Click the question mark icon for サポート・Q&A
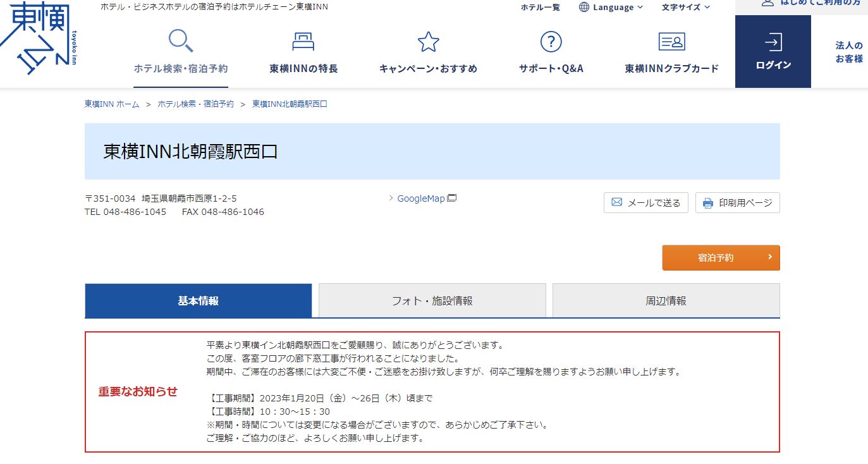The image size is (868, 464). (x=551, y=42)
